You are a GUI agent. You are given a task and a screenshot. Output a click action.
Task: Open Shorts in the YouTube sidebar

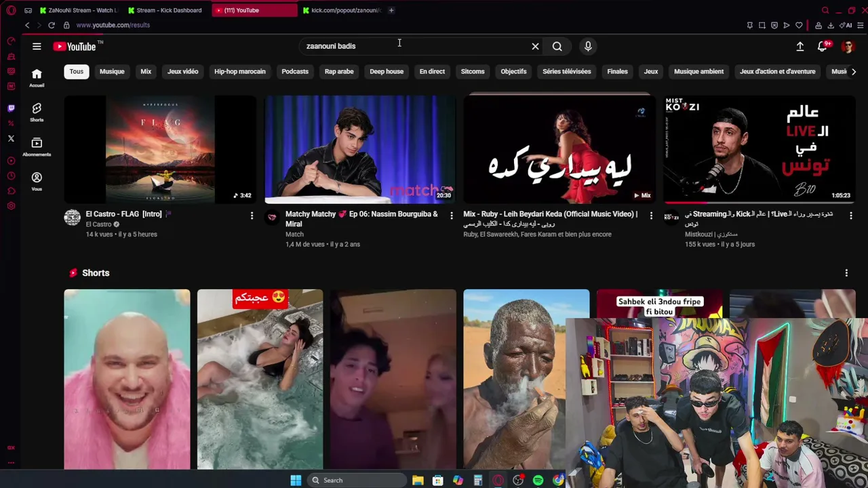37,112
